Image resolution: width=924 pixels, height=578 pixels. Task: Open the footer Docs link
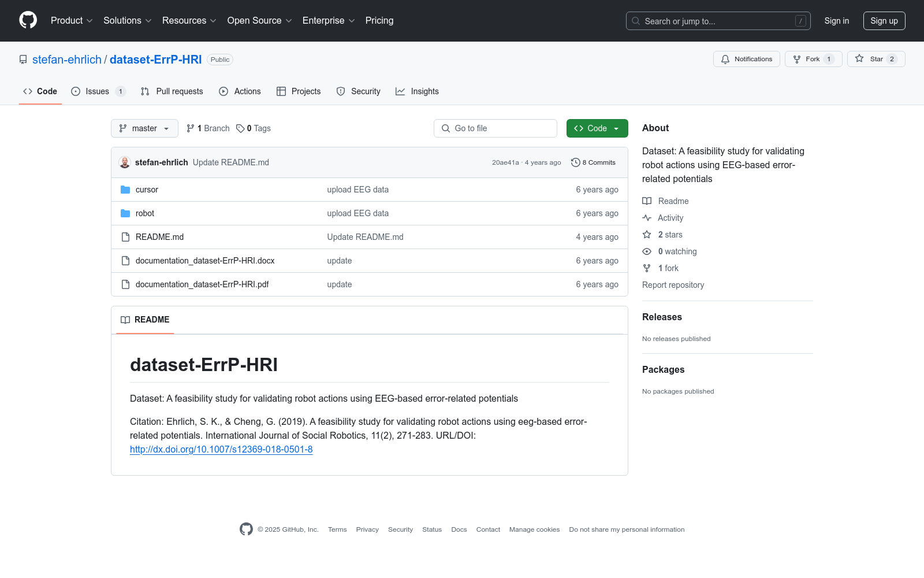pyautogui.click(x=459, y=529)
